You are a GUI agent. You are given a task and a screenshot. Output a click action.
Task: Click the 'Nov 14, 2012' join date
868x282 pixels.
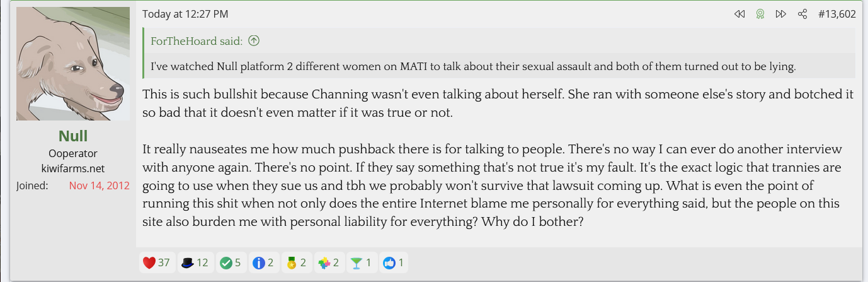tap(100, 185)
